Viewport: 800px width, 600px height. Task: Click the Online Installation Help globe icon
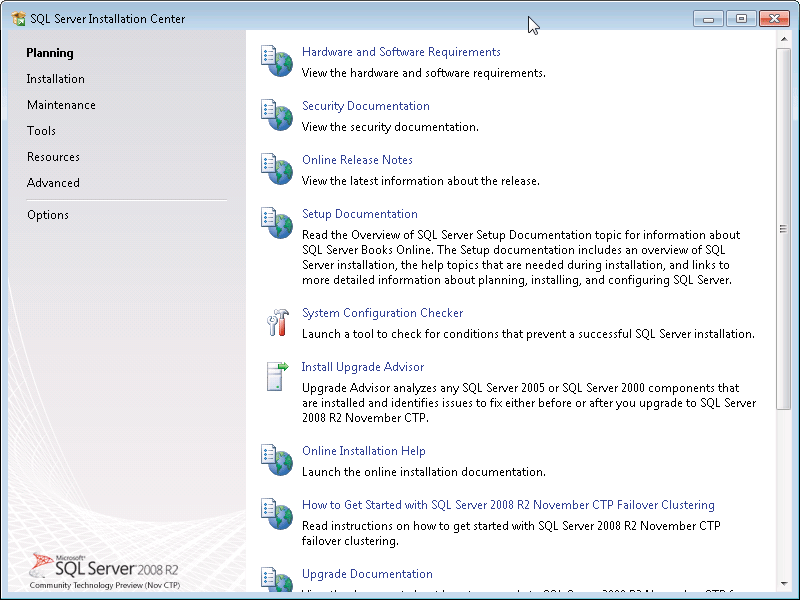pos(276,460)
